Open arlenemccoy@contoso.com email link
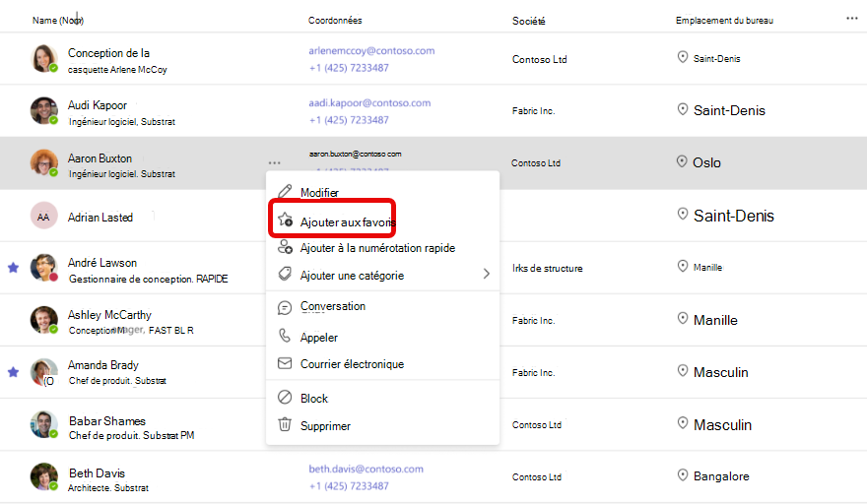Viewport: 867px width, 504px height. 371,50
